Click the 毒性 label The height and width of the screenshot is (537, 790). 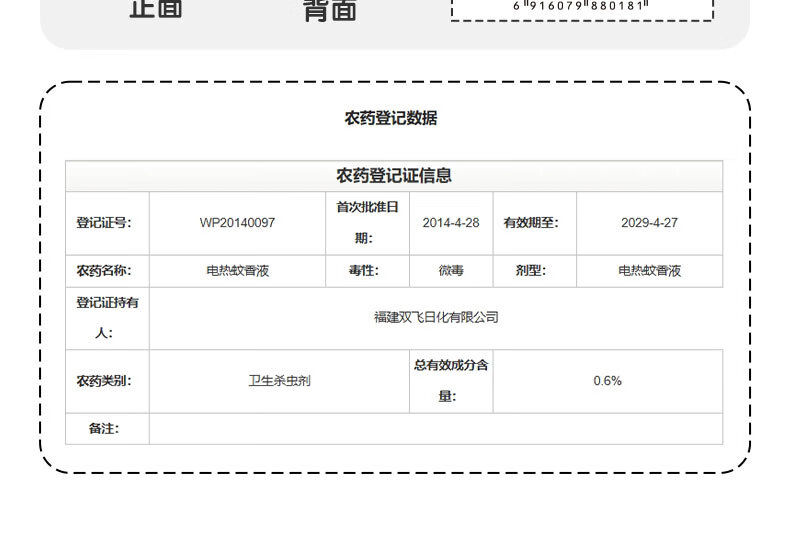364,271
